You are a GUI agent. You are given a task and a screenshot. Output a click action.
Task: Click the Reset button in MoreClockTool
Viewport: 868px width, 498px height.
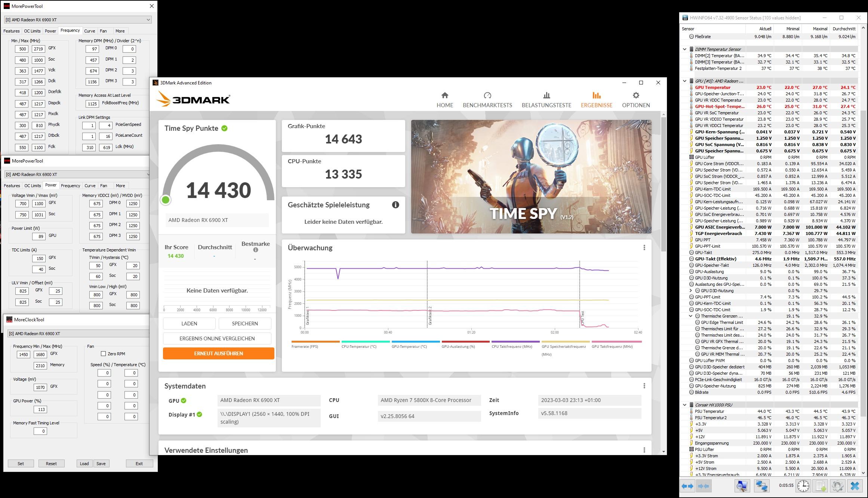pos(52,464)
